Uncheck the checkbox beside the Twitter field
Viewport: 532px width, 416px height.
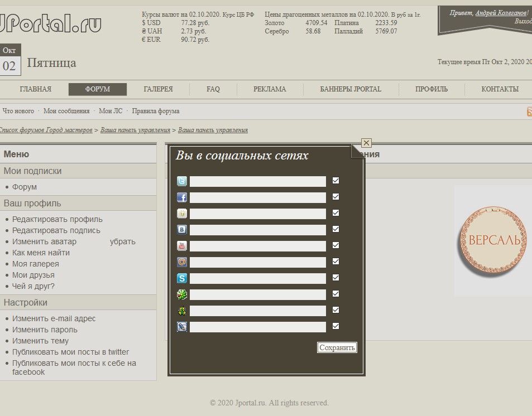coord(336,181)
